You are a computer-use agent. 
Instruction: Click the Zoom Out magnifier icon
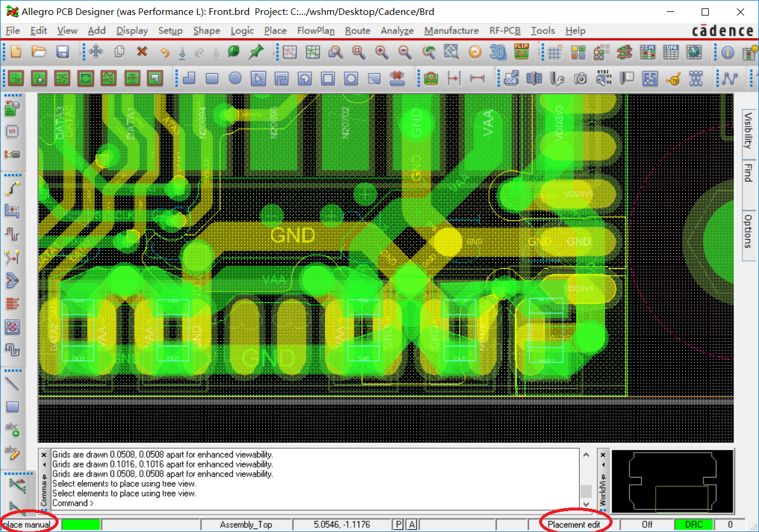(x=405, y=53)
